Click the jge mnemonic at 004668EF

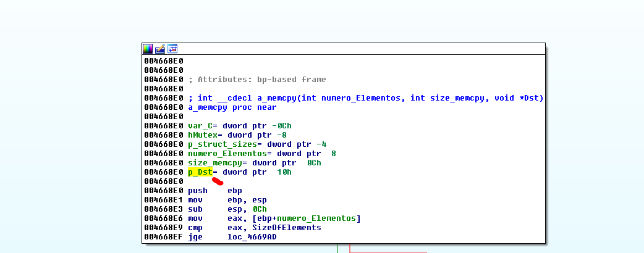[x=195, y=237]
